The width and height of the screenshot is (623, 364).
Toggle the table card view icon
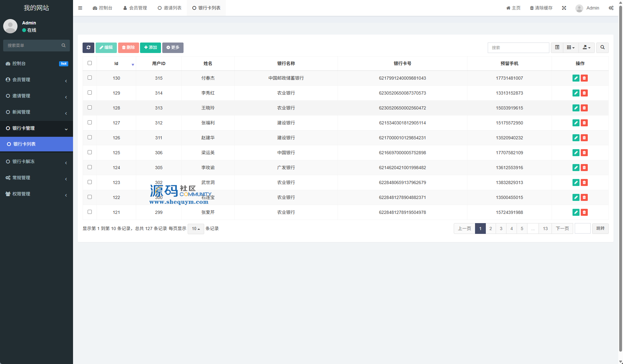(557, 48)
